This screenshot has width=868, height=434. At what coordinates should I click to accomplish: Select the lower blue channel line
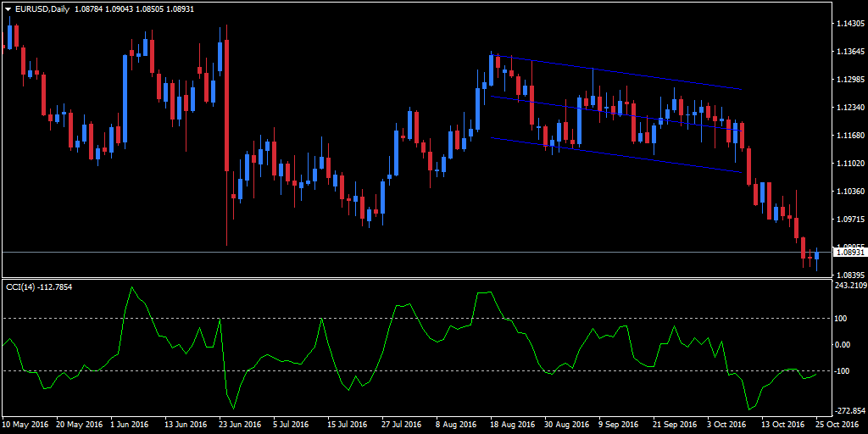click(616, 155)
